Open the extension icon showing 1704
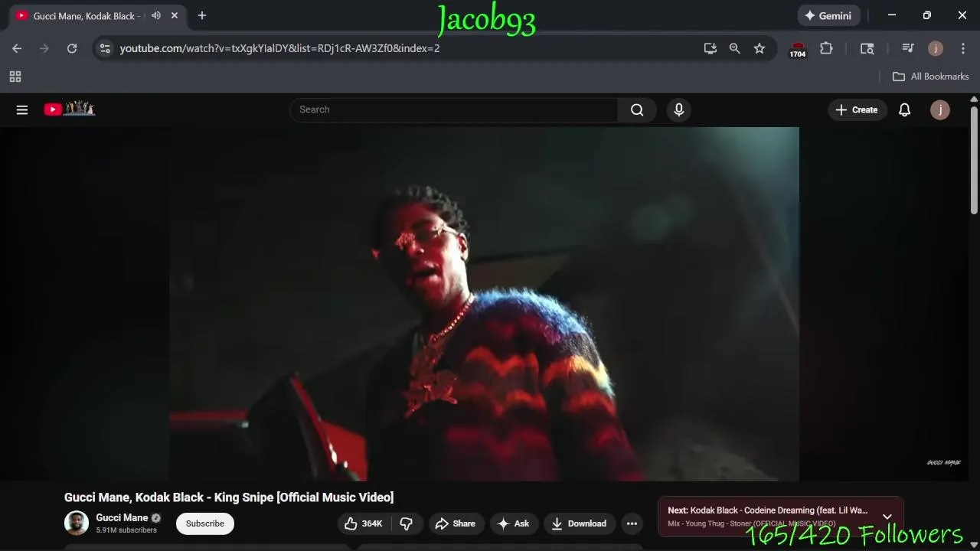Viewport: 980px width, 551px height. click(x=798, y=50)
